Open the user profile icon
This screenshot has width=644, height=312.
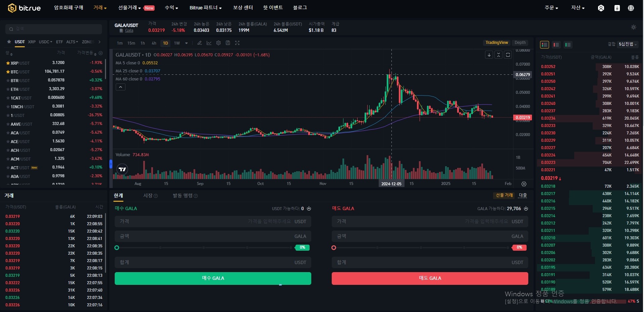pyautogui.click(x=601, y=8)
